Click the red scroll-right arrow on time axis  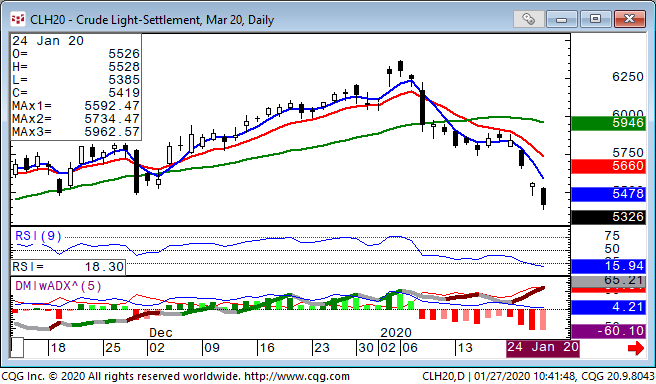pos(636,348)
